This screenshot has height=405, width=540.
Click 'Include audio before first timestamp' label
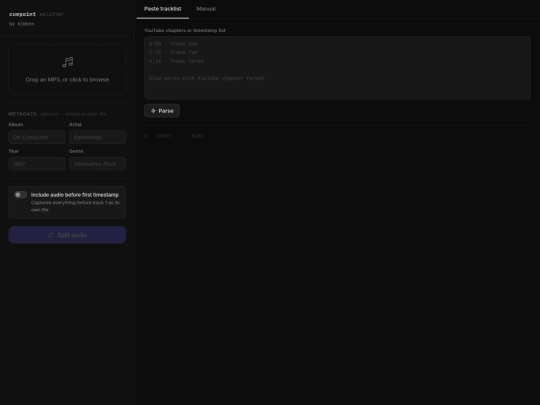[75, 195]
